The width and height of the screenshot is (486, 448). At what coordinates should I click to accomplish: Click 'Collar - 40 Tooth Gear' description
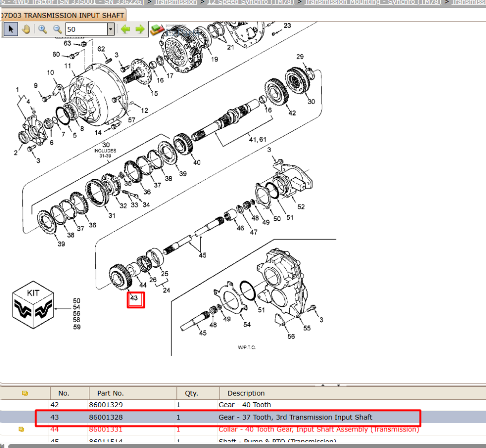(x=319, y=430)
